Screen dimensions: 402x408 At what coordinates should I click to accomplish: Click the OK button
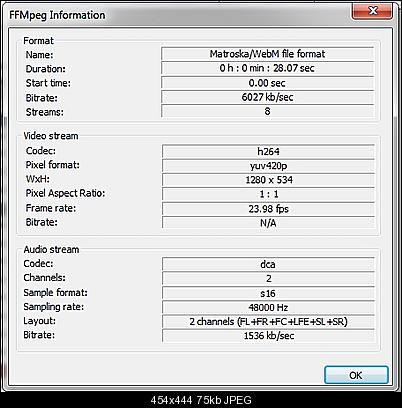pos(356,375)
